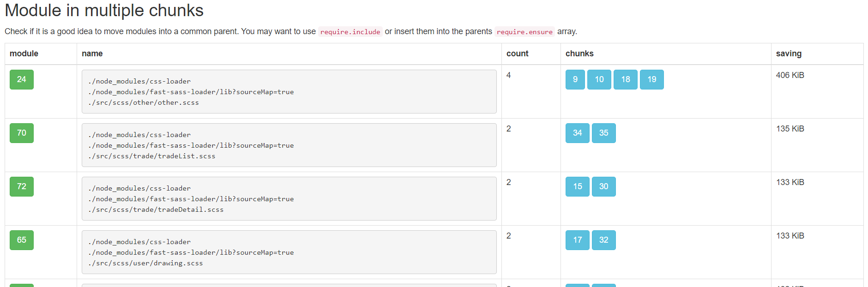Go to chunk 32 badge
The height and width of the screenshot is (287, 868).
click(x=604, y=240)
